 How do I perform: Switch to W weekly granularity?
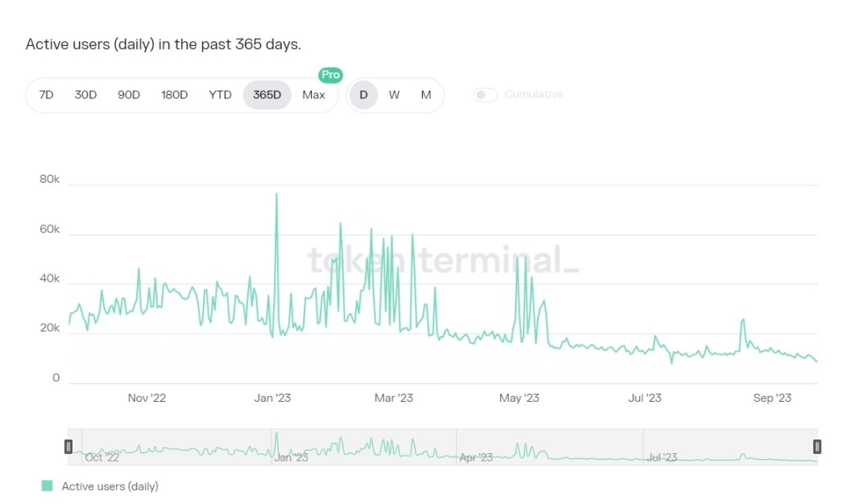tap(394, 94)
